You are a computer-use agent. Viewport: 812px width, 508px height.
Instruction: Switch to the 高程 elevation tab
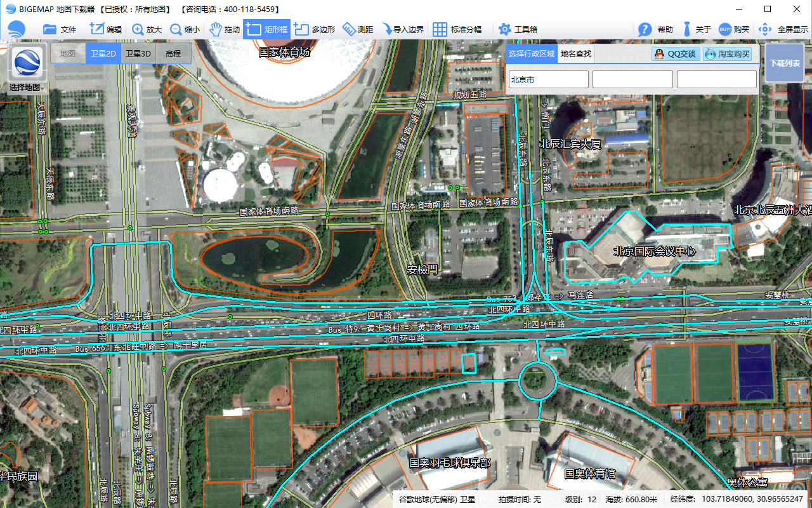point(173,54)
